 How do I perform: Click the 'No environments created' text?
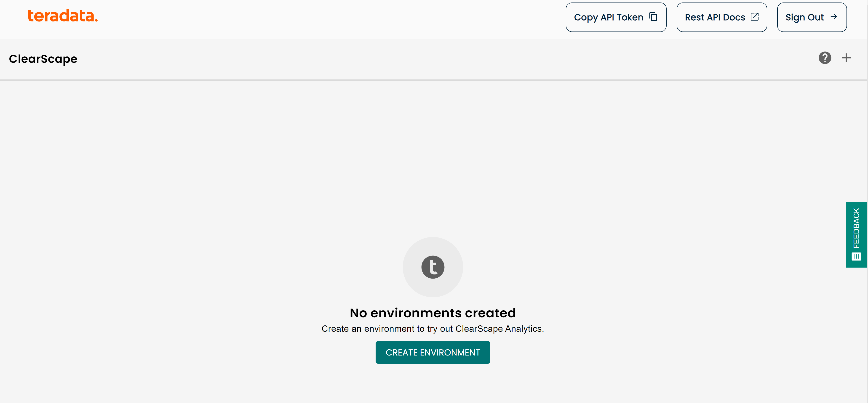433,313
